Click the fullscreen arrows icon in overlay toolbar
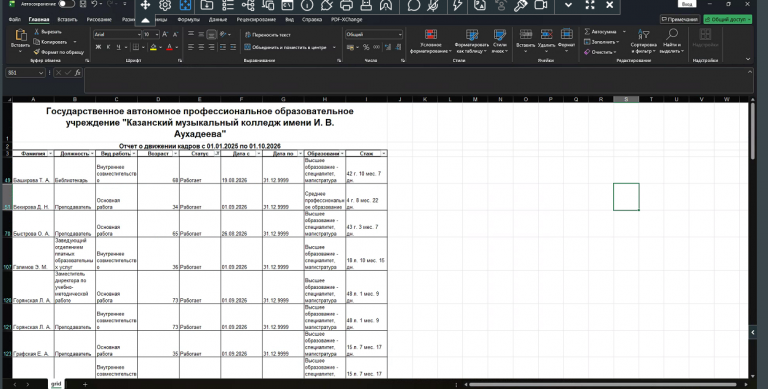Image resolution: width=768 pixels, height=389 pixels. [590, 5]
